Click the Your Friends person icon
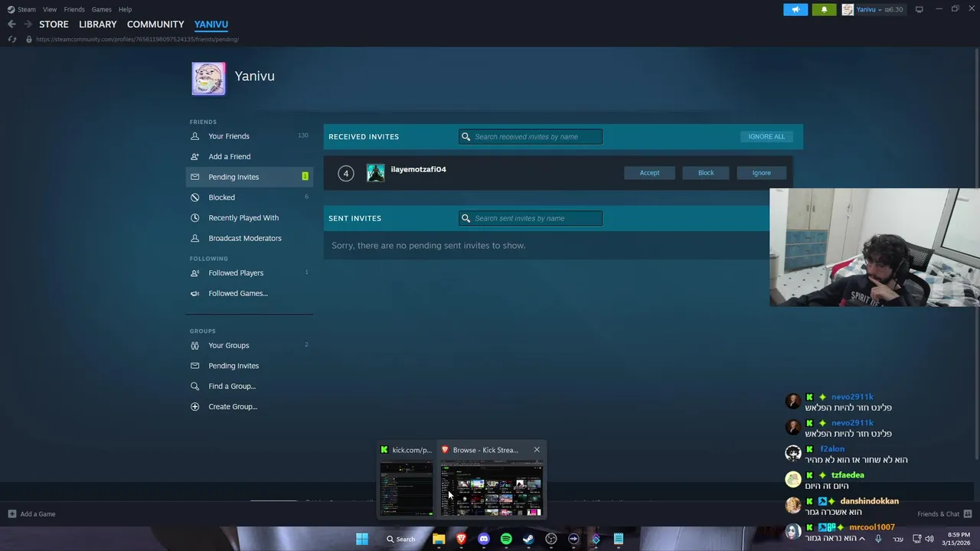 pyautogui.click(x=194, y=136)
